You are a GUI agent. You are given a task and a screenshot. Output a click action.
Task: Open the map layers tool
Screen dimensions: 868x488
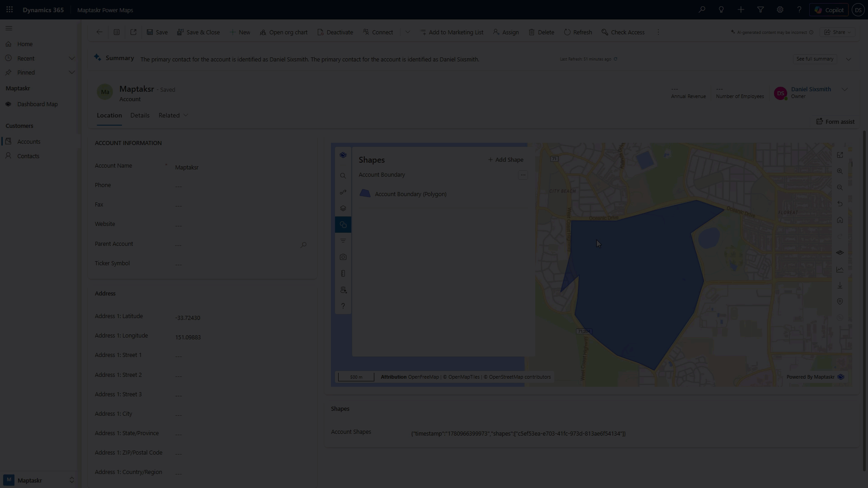[x=343, y=208]
